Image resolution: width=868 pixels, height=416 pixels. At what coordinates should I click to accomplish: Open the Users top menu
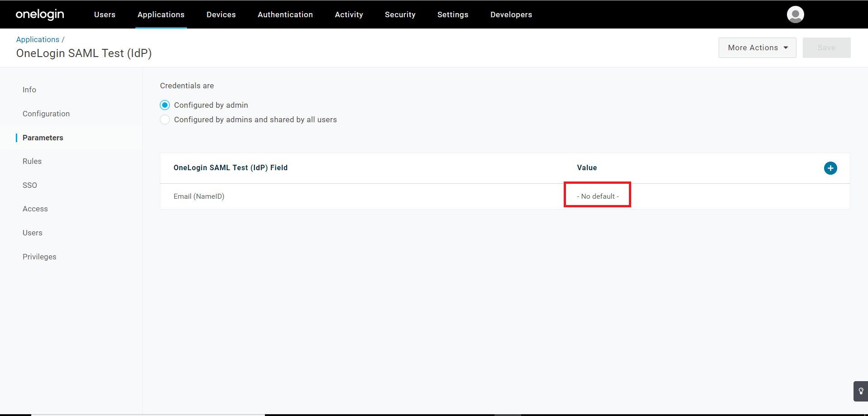coord(105,14)
